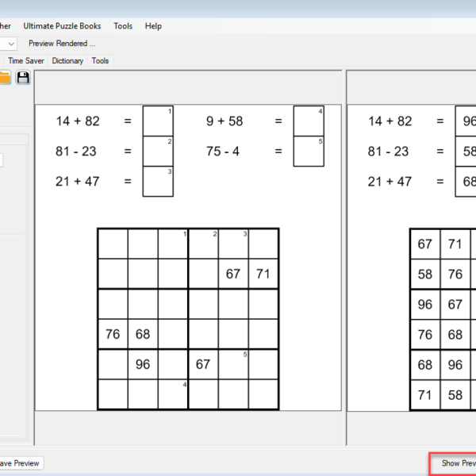Viewport: 476px width, 476px height.
Task: Click the 'Preview Rendered ...' status text
Action: [x=62, y=44]
